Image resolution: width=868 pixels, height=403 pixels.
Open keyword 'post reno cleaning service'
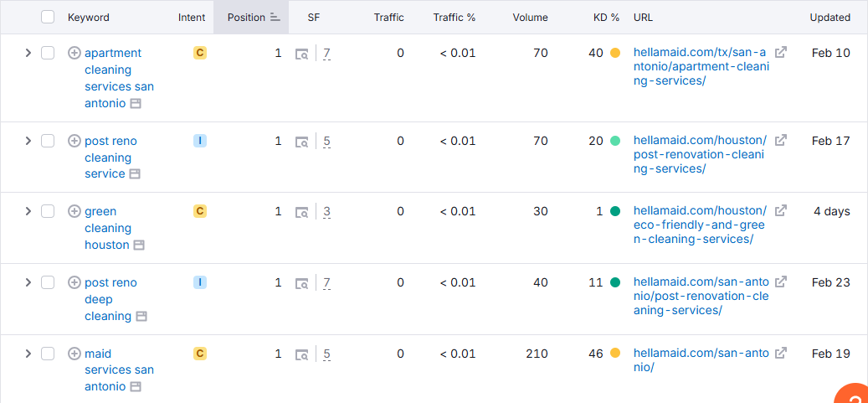click(110, 158)
